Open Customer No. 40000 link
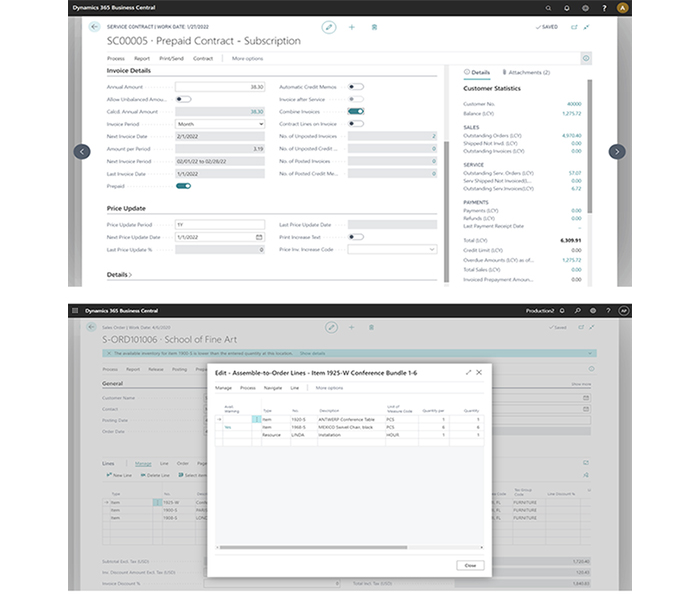The width and height of the screenshot is (700, 605). (x=574, y=104)
